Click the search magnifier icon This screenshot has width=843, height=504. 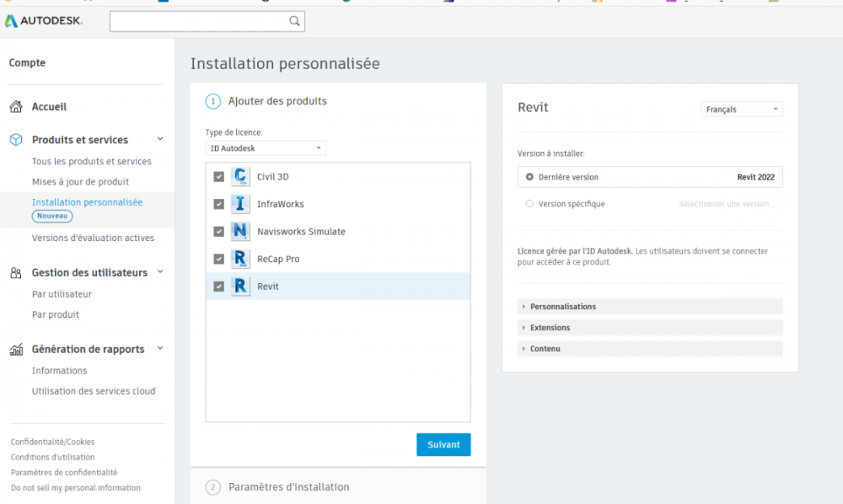(294, 21)
